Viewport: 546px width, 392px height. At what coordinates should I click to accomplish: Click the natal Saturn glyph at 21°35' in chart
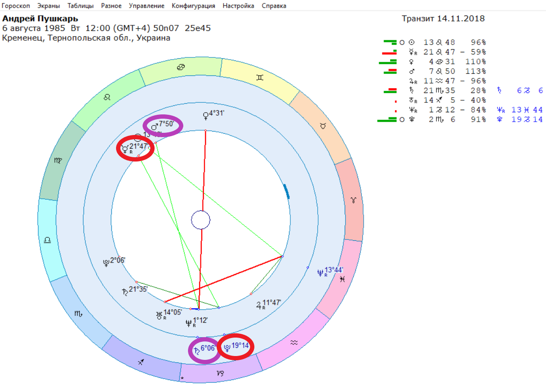click(x=124, y=292)
